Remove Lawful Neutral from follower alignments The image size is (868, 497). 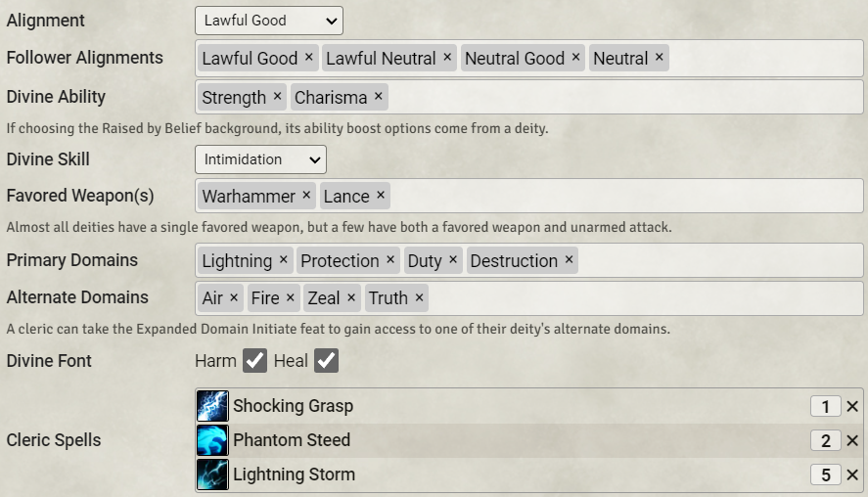[447, 58]
